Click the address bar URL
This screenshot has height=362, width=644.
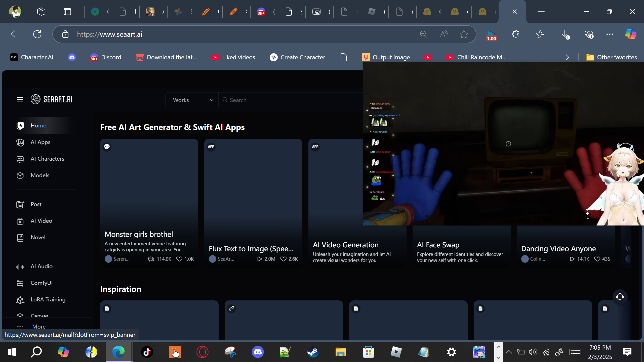109,34
